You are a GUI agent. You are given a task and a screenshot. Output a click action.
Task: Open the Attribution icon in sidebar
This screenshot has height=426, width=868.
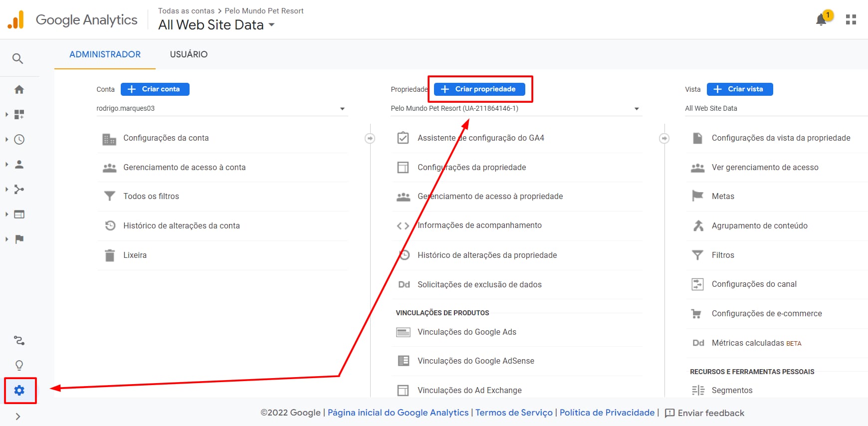(19, 341)
